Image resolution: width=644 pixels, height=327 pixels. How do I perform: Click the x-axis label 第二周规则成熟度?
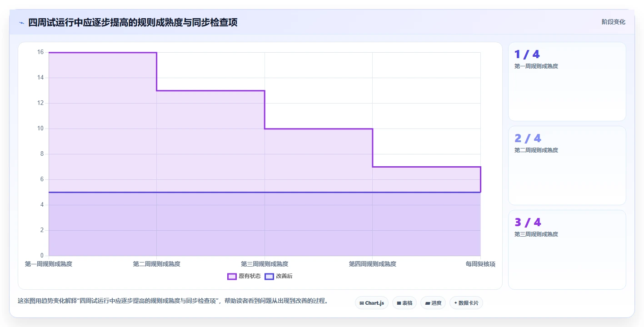156,264
